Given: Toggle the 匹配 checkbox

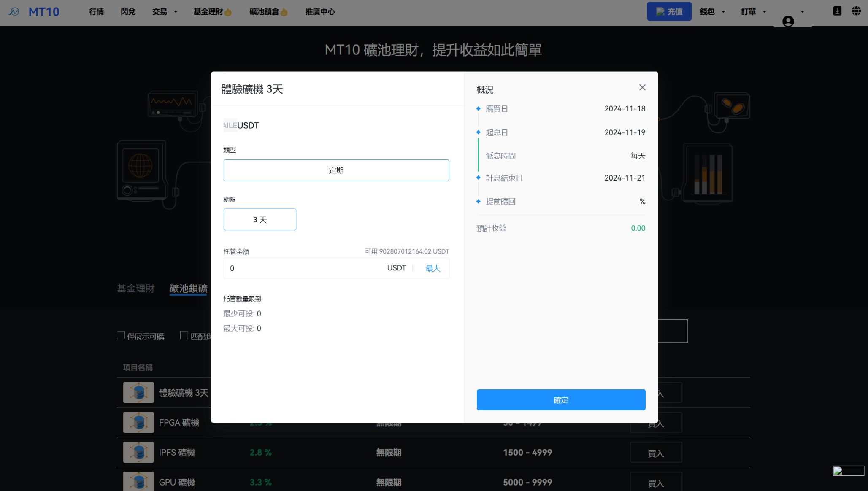Looking at the screenshot, I should click(184, 335).
